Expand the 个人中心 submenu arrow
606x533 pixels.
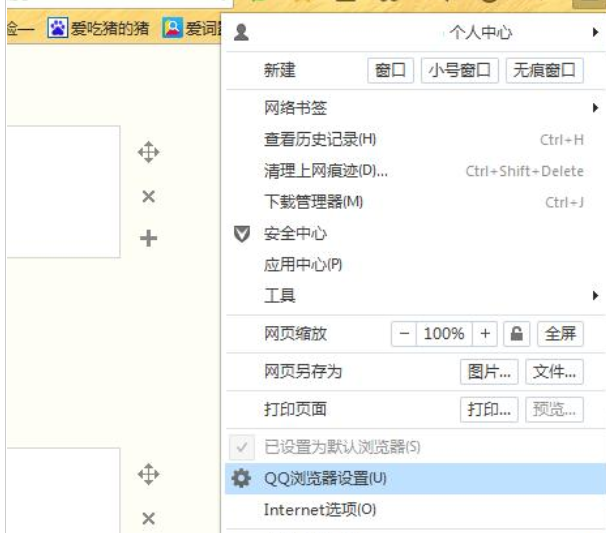pyautogui.click(x=595, y=33)
